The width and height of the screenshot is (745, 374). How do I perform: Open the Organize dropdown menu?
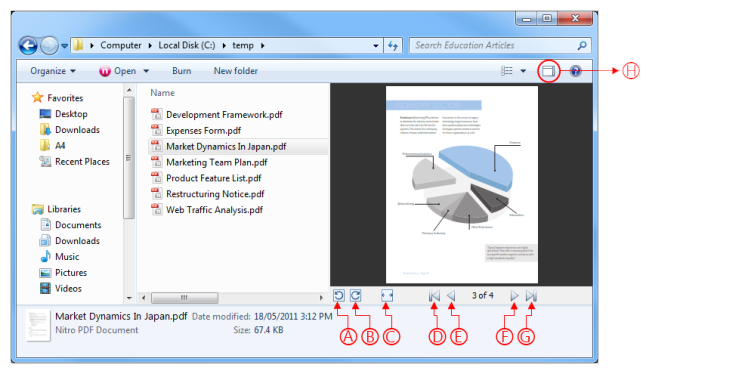(x=53, y=71)
